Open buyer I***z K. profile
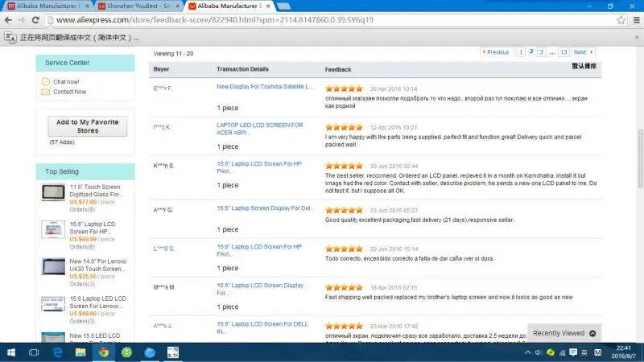 pos(162,127)
